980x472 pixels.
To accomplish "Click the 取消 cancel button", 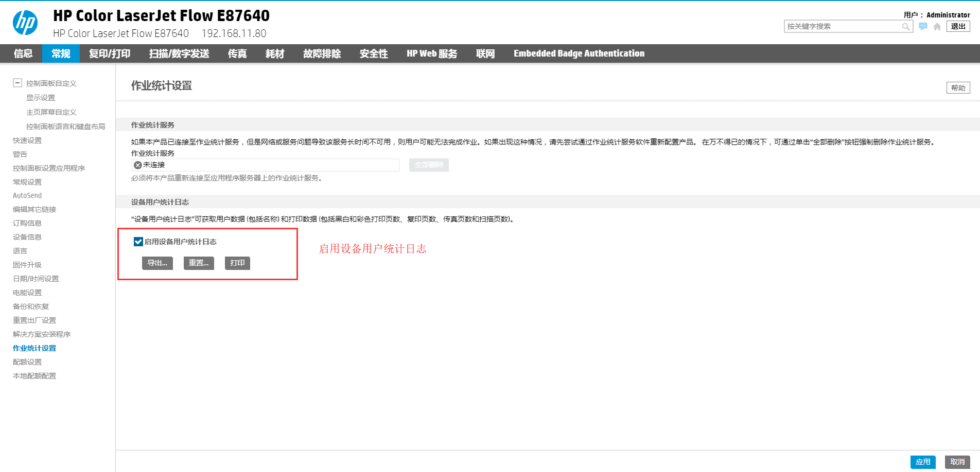I will coord(957,462).
